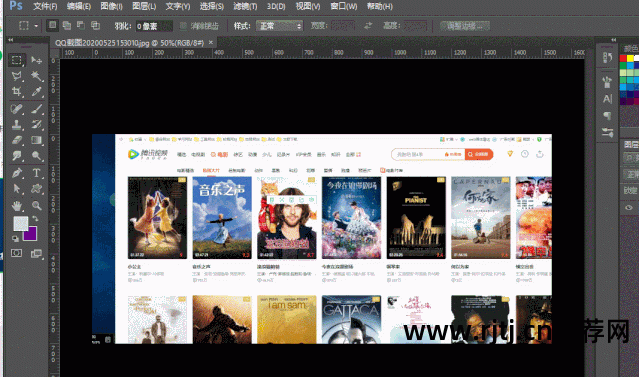Open the Image menu
The image size is (639, 377).
(x=111, y=7)
